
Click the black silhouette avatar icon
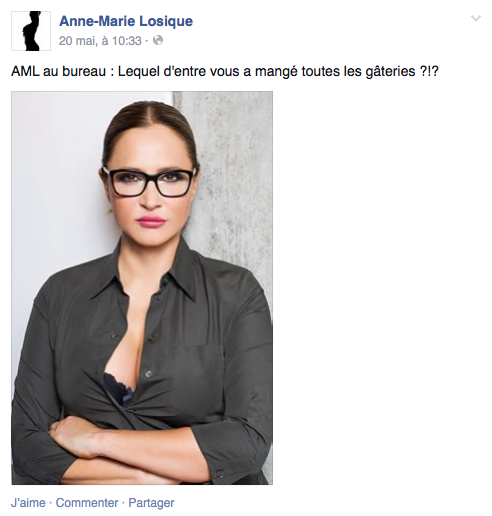[31, 31]
